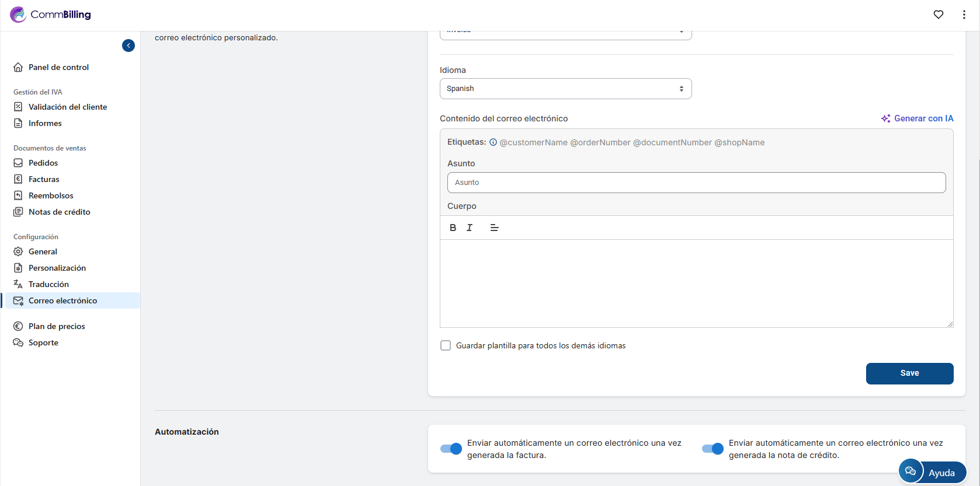Viewport: 980px width, 486px height.
Task: Disable automatic email for credit note
Action: [713, 449]
